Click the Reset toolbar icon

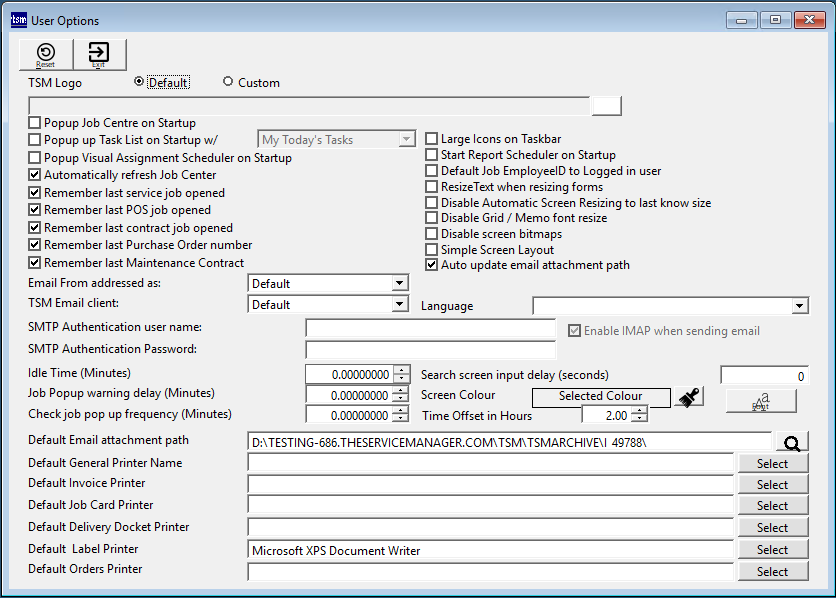tap(45, 55)
